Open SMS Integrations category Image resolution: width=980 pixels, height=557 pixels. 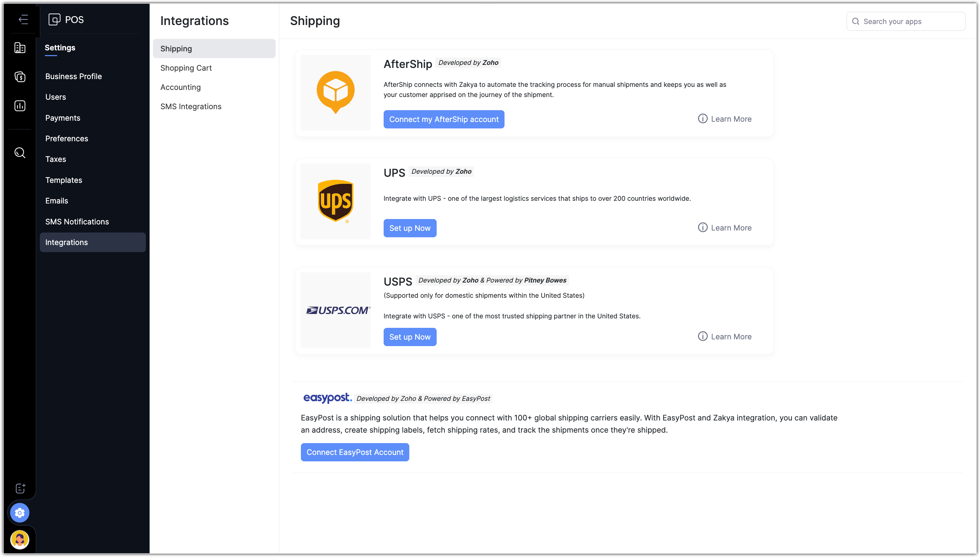[191, 107]
